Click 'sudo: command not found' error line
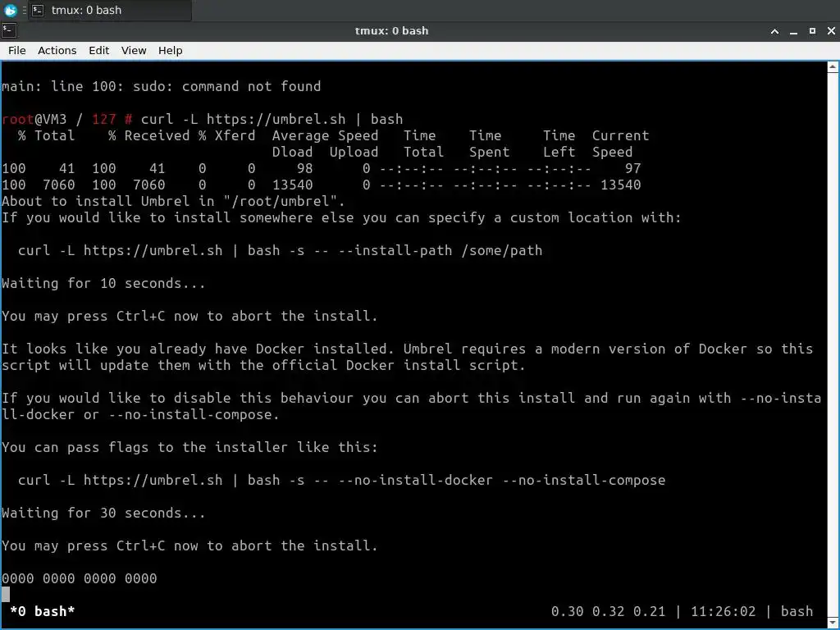 point(162,86)
